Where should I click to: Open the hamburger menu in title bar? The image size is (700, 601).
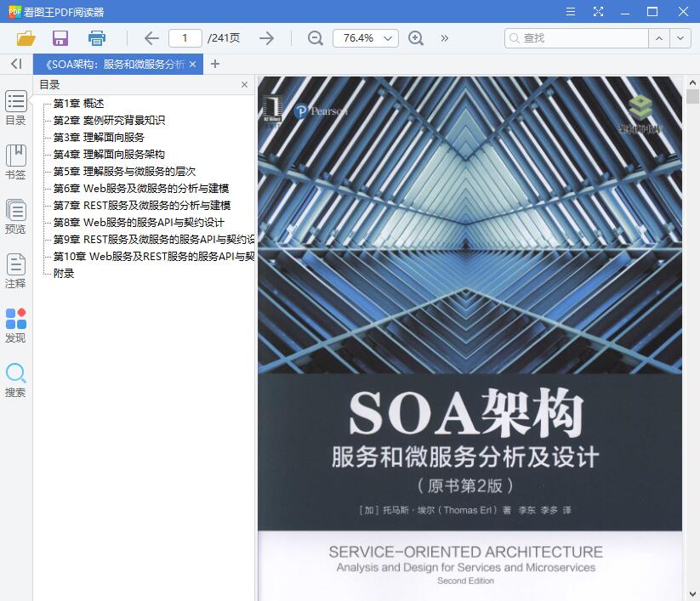click(x=571, y=12)
